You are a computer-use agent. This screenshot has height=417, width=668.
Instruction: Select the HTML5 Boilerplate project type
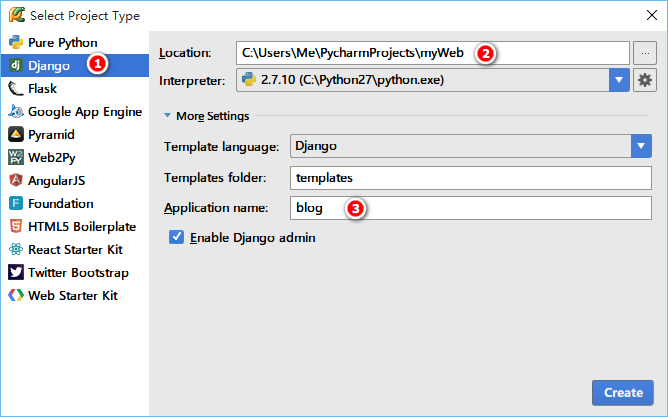(75, 226)
